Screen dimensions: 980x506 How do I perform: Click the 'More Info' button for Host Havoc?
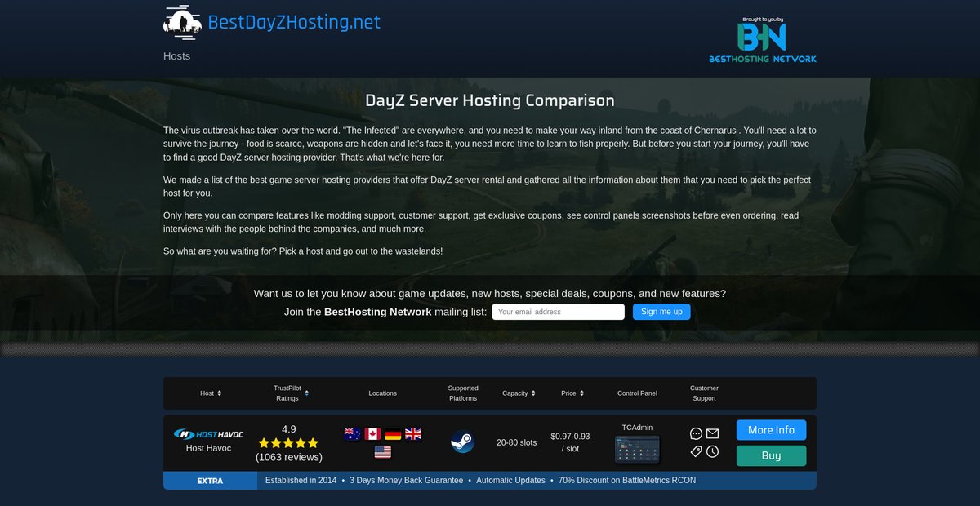click(x=771, y=430)
